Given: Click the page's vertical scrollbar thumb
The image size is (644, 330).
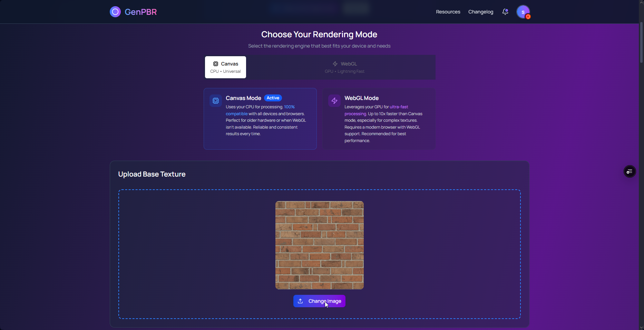Looking at the screenshot, I should [641, 42].
